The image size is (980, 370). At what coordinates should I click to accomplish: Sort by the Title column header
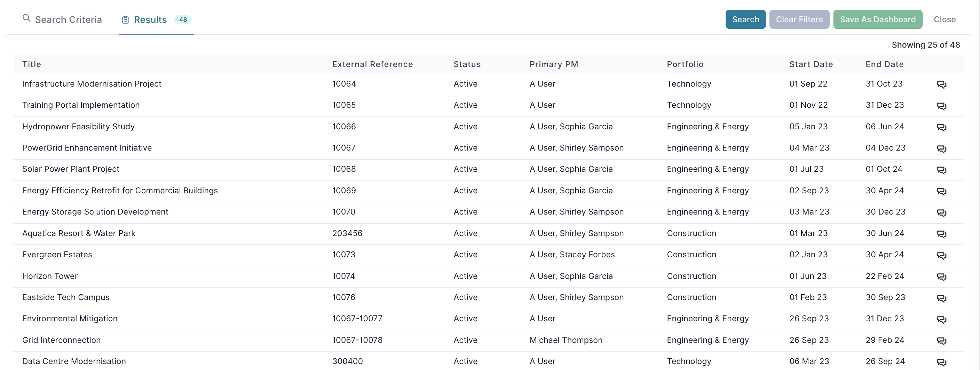(32, 64)
